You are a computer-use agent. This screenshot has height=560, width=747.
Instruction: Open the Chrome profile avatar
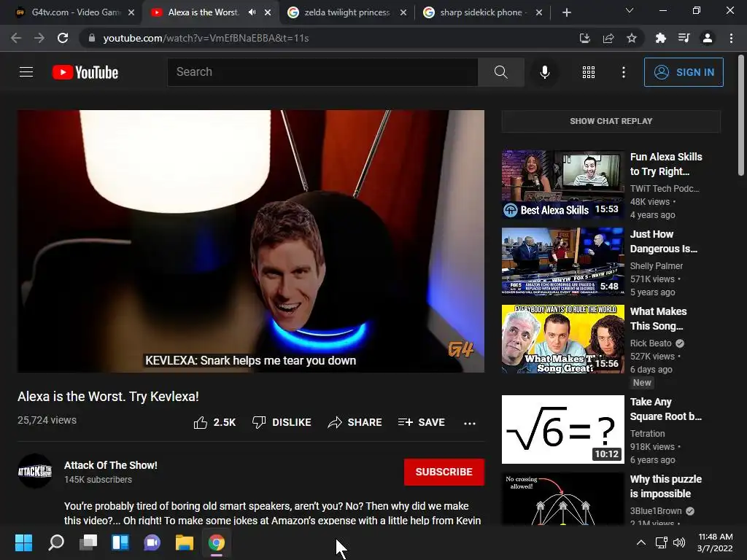(x=708, y=38)
